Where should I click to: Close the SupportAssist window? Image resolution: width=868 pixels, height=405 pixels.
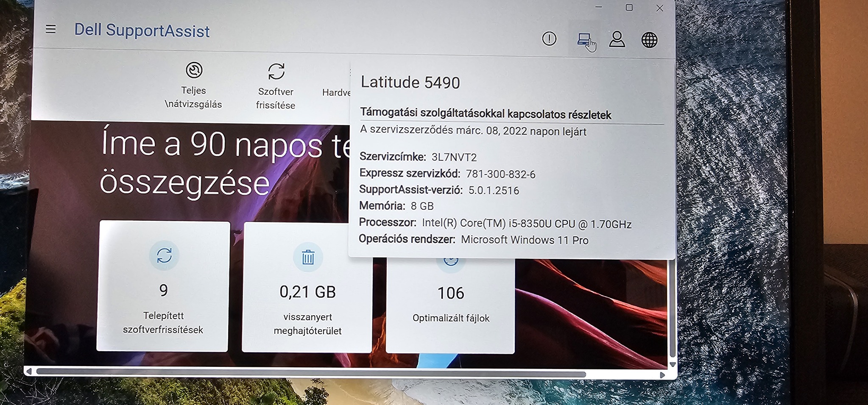pyautogui.click(x=659, y=8)
